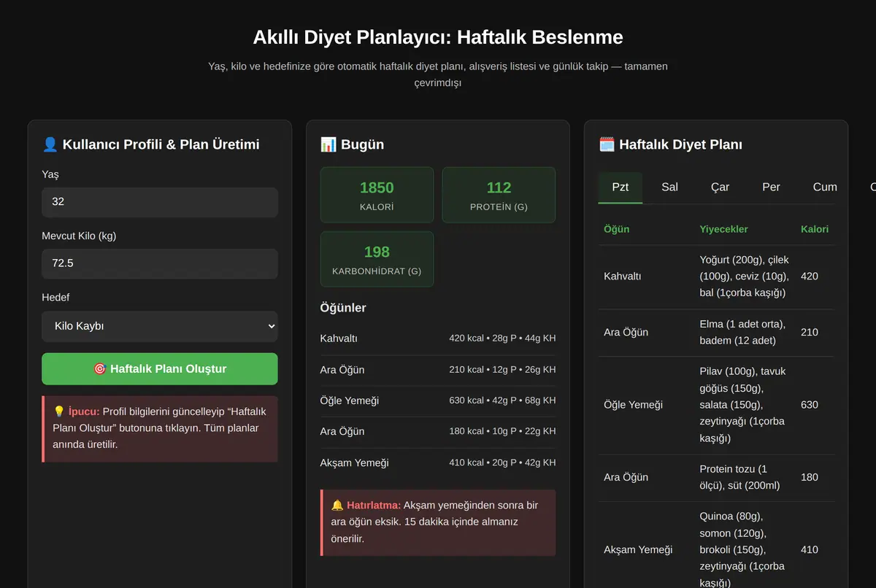Select the Akşam Yemeği row in the Öğünler list
This screenshot has width=876, height=588.
point(438,463)
